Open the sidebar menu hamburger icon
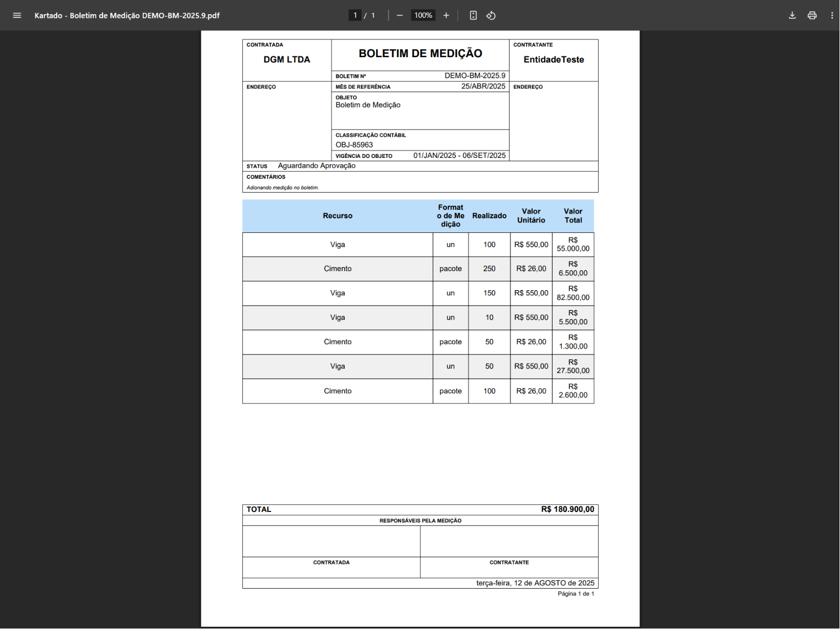This screenshot has width=840, height=629. (17, 15)
